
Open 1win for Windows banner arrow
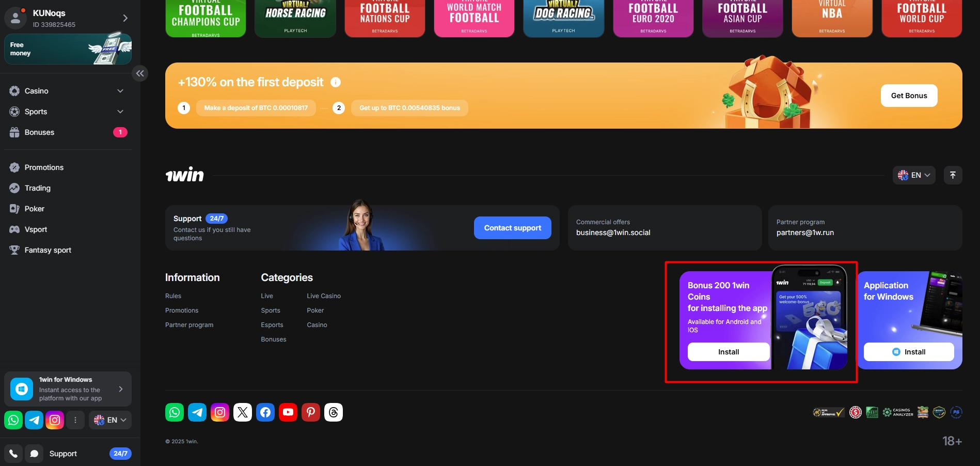pos(121,389)
